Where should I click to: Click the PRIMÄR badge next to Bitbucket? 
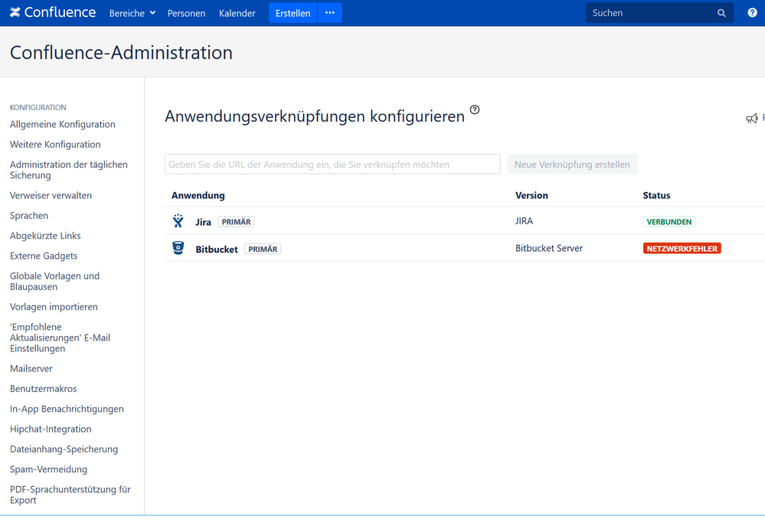tap(263, 250)
